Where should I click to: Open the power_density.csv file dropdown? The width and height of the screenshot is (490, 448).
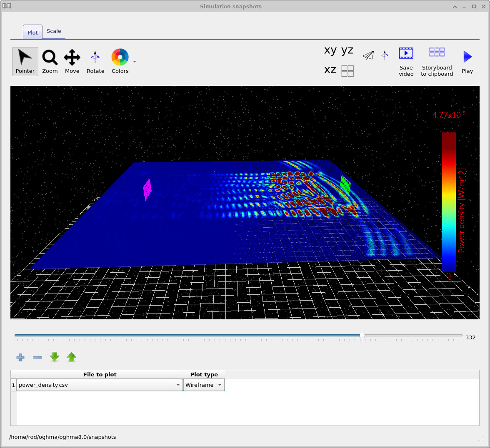(x=178, y=385)
